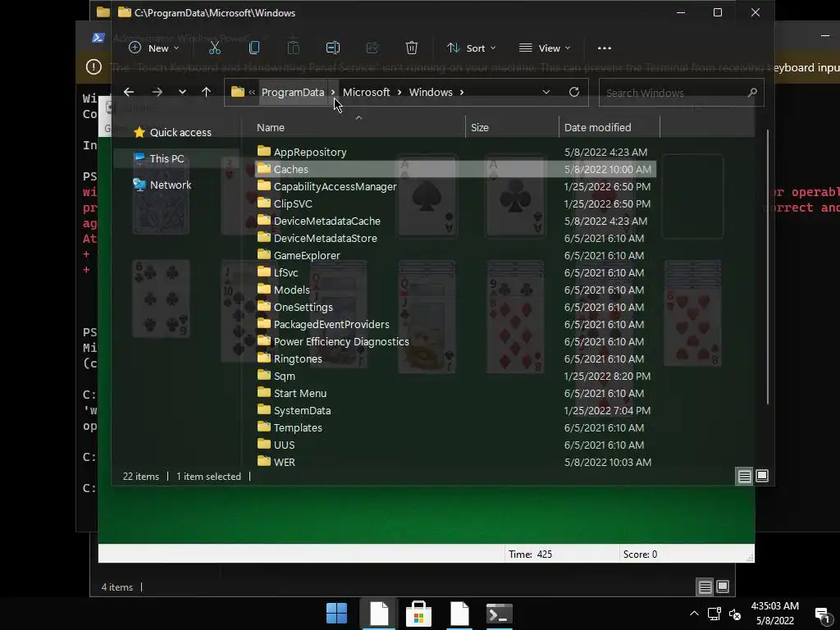Click the Microsoft breadcrumb
This screenshot has width=840, height=630.
coord(367,92)
